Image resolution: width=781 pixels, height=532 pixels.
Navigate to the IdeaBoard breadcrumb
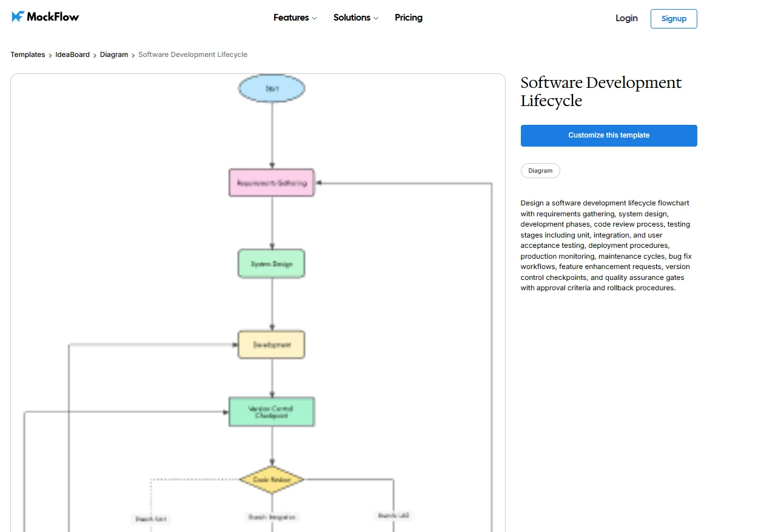[x=73, y=55]
